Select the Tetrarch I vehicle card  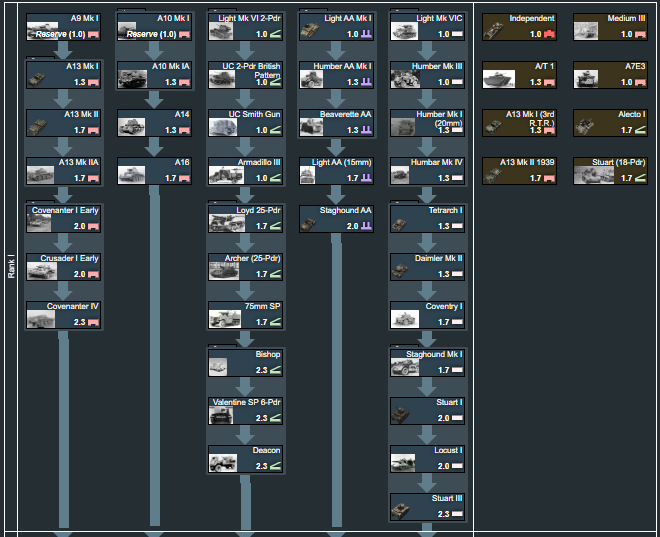tap(428, 218)
